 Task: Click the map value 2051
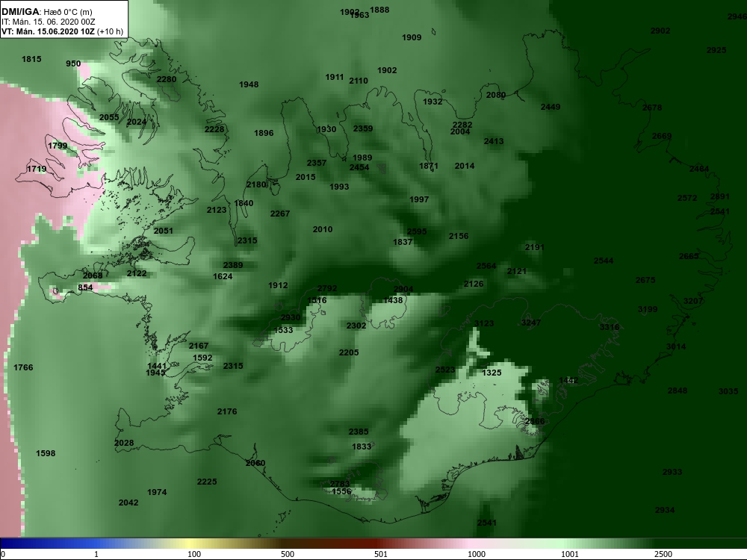tap(164, 231)
